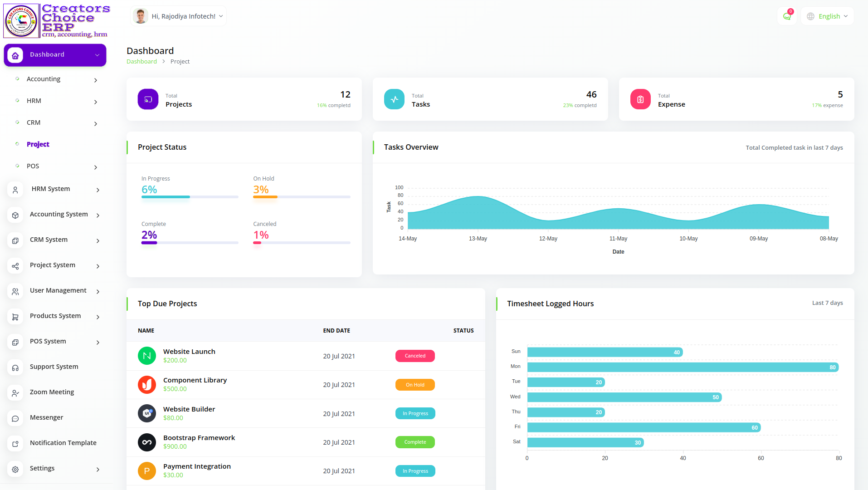This screenshot has height=490, width=868.
Task: Click the Total Tasks activity icon
Action: (394, 99)
